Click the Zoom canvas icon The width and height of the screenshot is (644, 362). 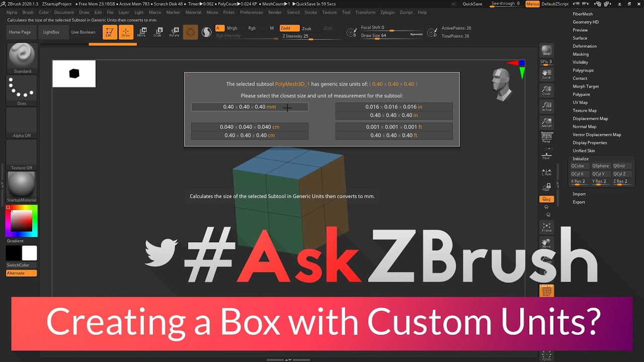[x=546, y=90]
